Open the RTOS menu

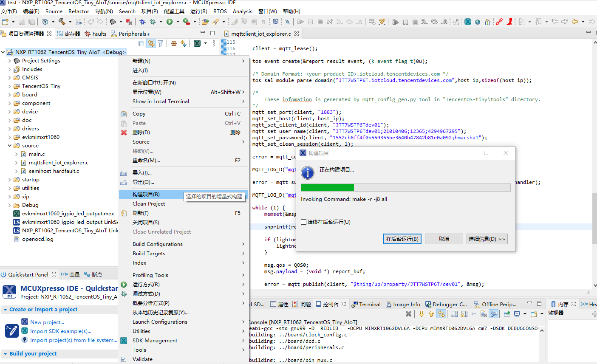220,11
